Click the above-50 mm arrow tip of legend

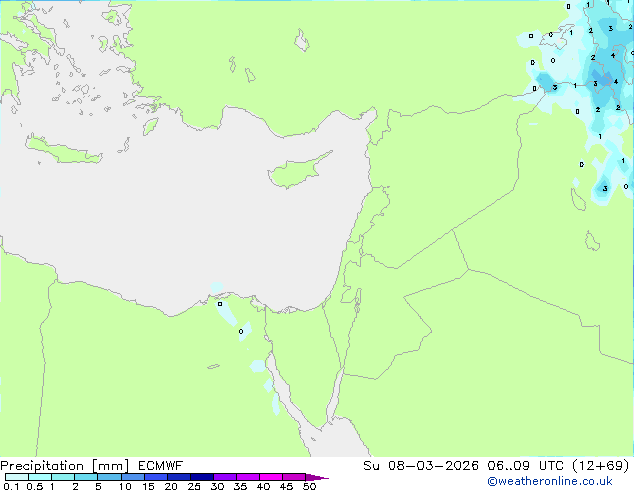(x=317, y=477)
